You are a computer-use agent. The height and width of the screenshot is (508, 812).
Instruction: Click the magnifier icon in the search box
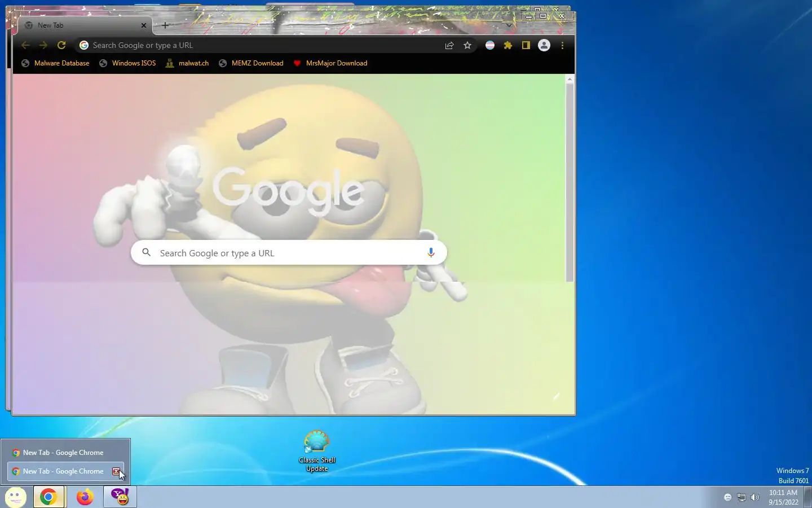point(147,253)
